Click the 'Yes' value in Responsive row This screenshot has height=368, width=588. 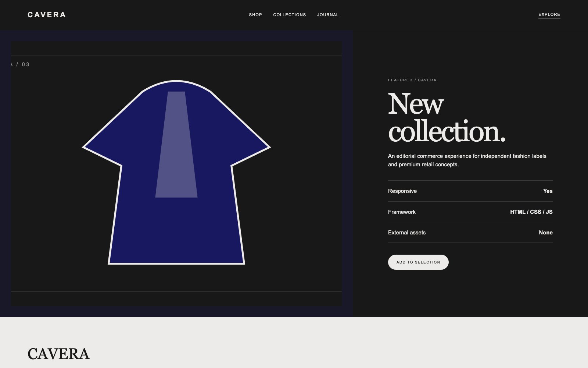pyautogui.click(x=548, y=191)
